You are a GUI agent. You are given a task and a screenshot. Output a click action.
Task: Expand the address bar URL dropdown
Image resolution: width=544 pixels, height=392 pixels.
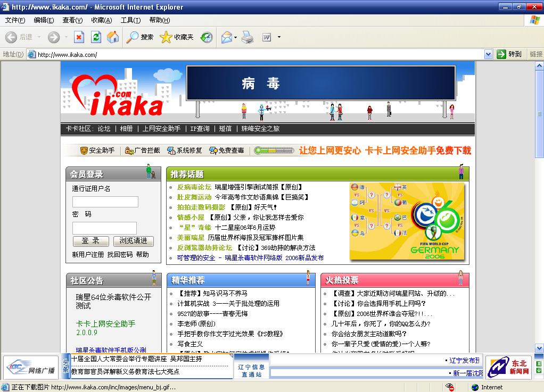[488, 54]
